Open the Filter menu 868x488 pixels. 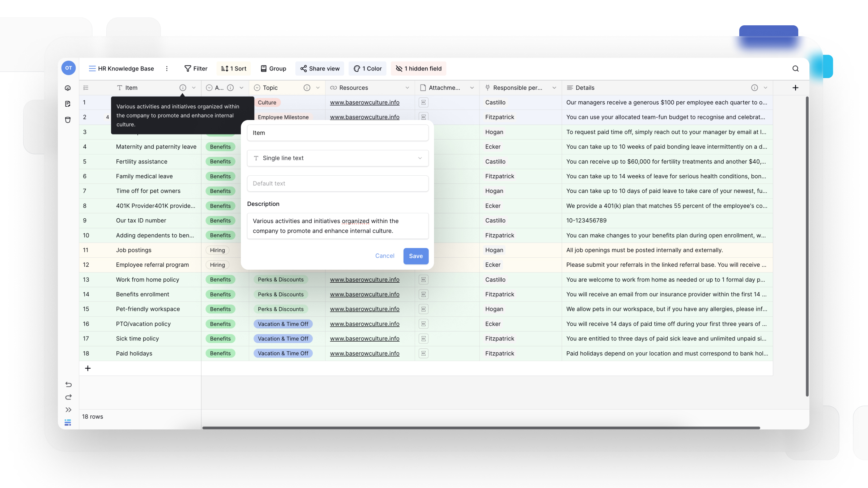[x=196, y=69]
